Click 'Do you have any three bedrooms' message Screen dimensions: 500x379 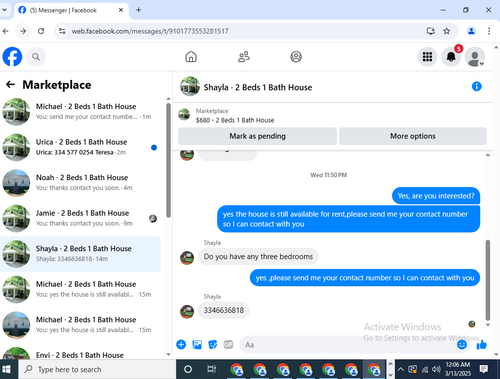pos(258,256)
